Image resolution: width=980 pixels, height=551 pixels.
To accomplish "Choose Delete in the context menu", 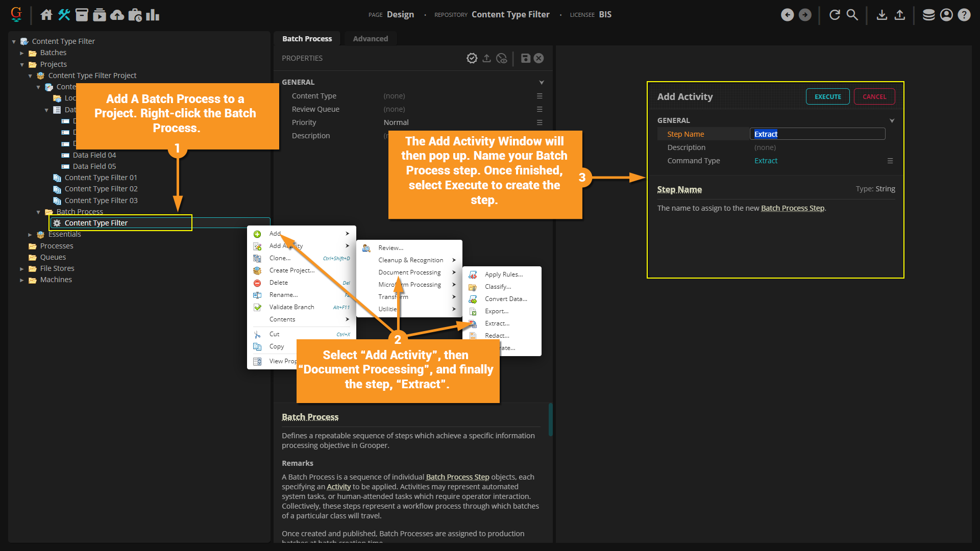I will 302,283.
